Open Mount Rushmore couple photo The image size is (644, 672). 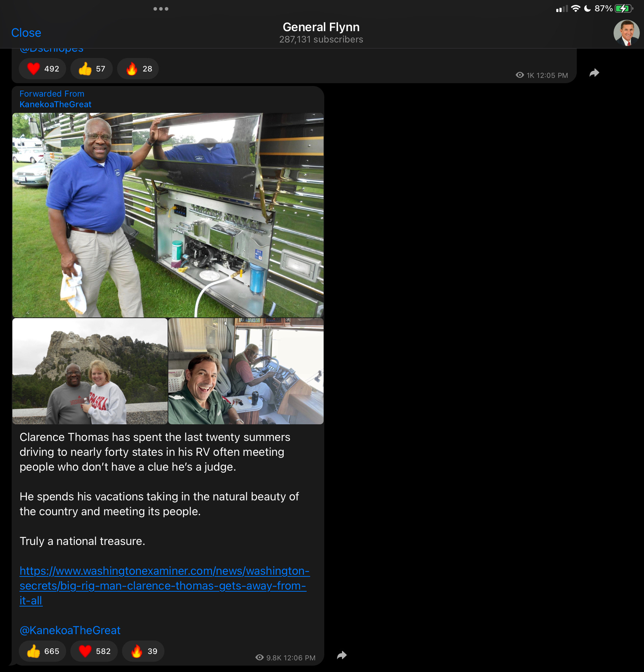[90, 371]
